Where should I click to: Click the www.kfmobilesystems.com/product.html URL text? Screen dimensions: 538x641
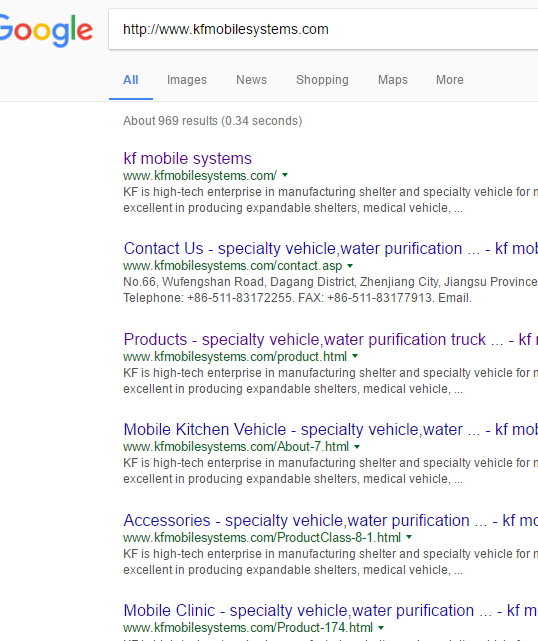(235, 356)
